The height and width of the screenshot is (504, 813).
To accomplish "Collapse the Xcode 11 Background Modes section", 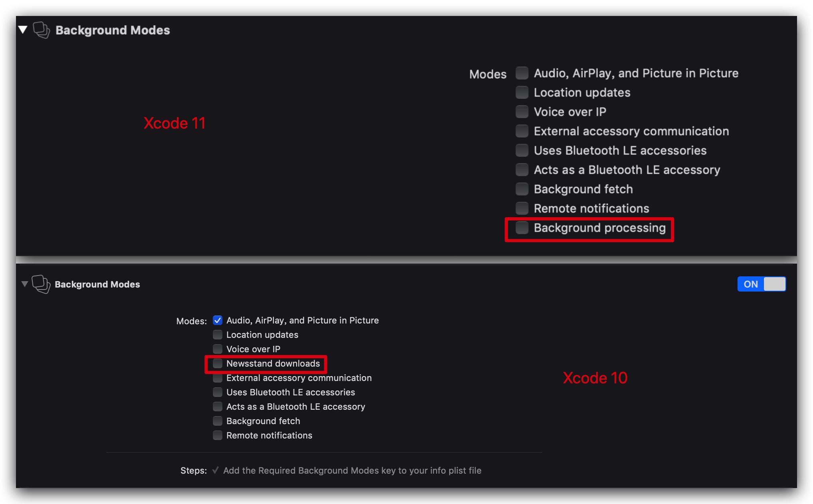I will [23, 30].
